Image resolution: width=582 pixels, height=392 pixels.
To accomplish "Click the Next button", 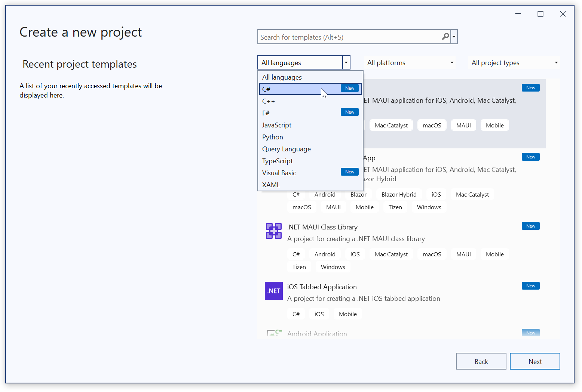I will click(x=535, y=361).
